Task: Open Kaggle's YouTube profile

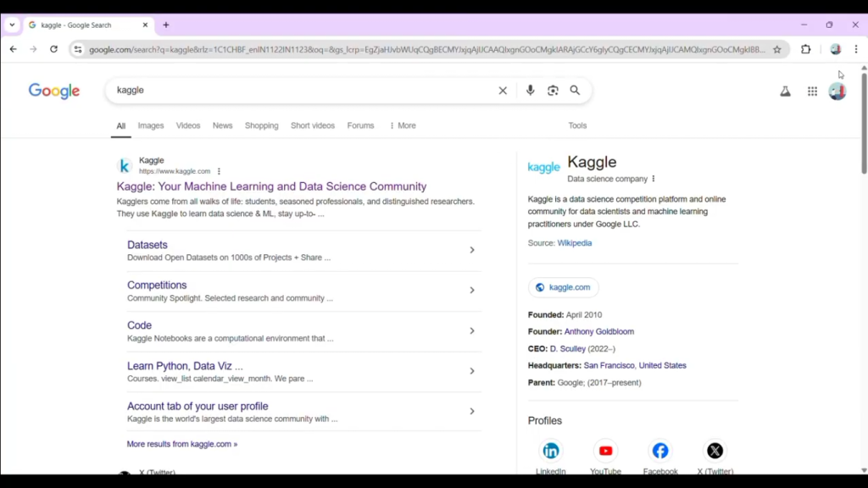Action: (x=605, y=451)
